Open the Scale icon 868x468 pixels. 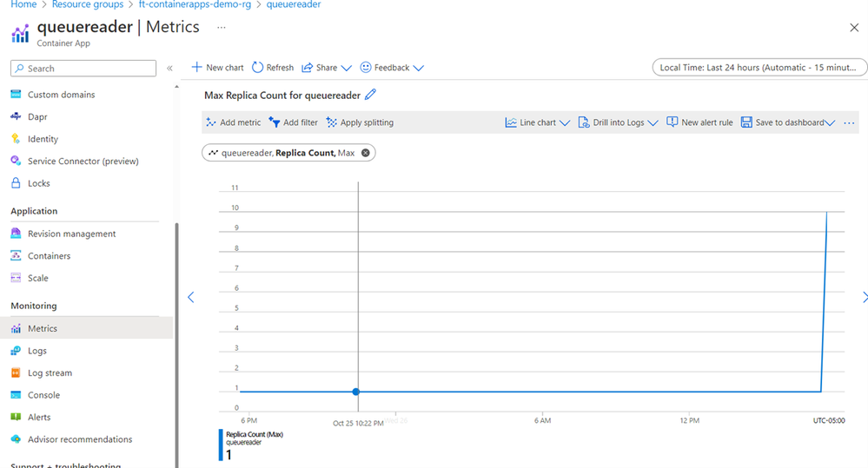(16, 277)
